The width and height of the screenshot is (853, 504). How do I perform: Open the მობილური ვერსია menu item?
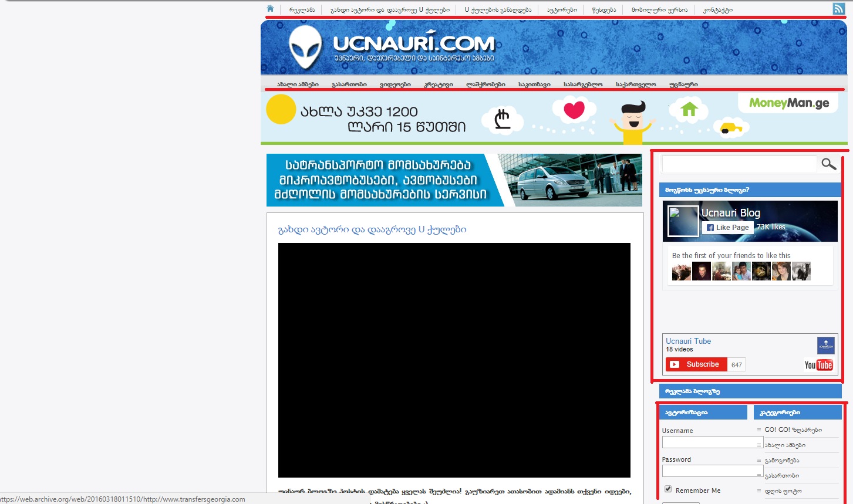pyautogui.click(x=659, y=10)
